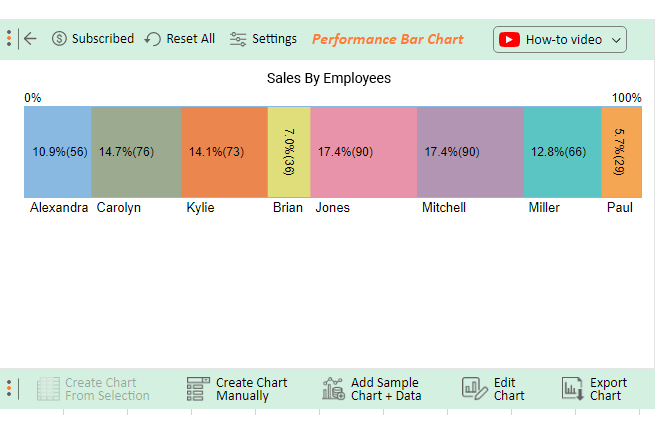Select the blue Alexandra bar segment
The height and width of the screenshot is (435, 655).
pyautogui.click(x=58, y=152)
